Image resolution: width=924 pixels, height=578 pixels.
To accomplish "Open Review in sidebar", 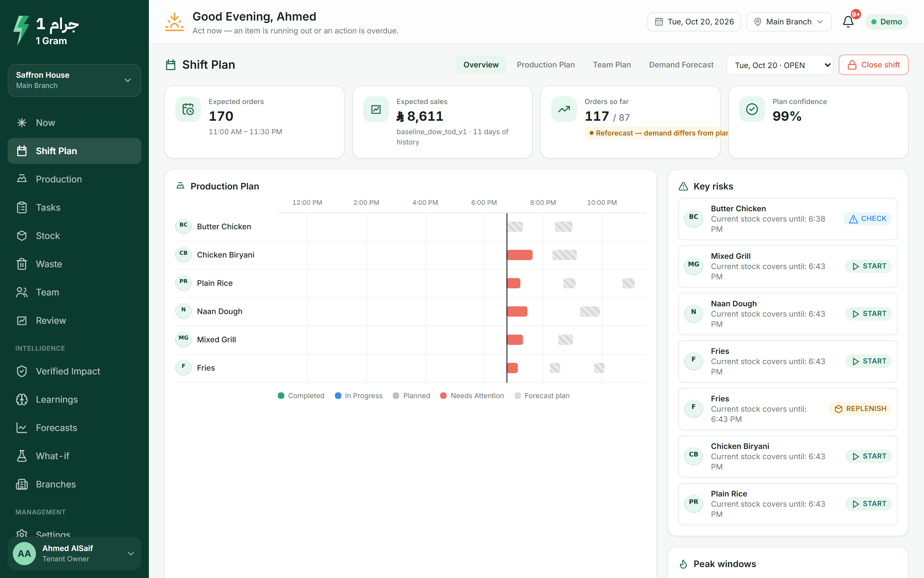I will pos(74,321).
